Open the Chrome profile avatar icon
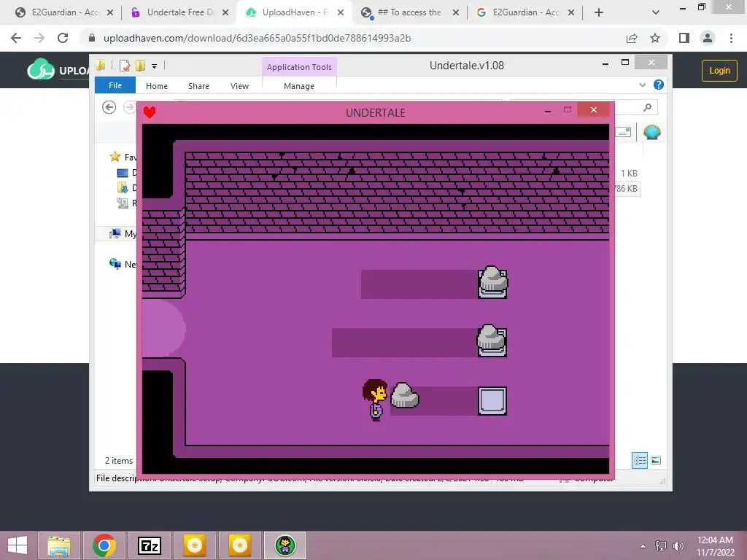The width and height of the screenshot is (747, 560). [708, 38]
